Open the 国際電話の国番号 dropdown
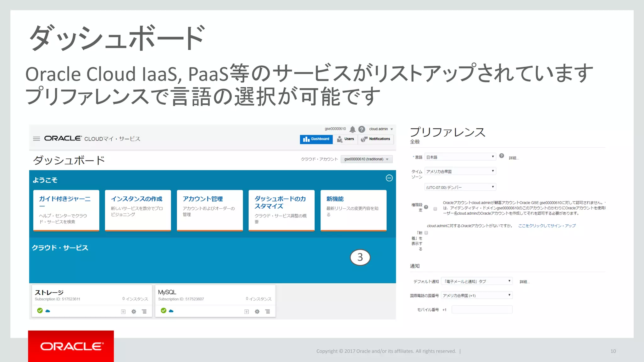Viewport: 644px width, 362px height. coord(477,295)
